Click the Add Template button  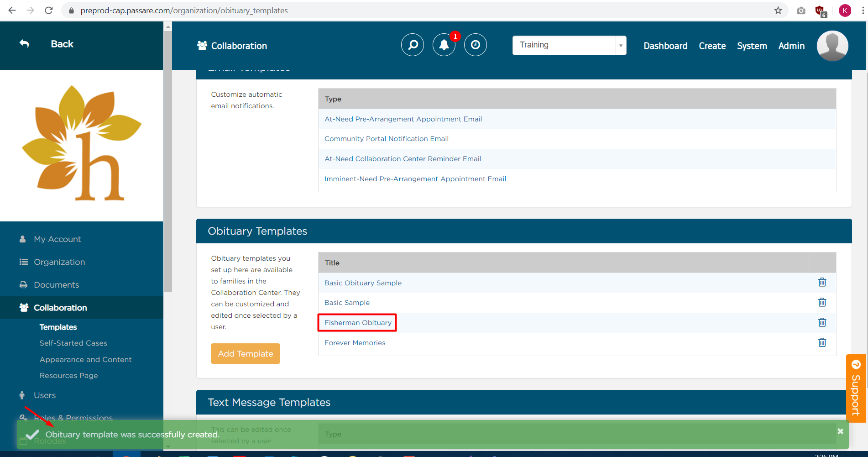(x=246, y=353)
